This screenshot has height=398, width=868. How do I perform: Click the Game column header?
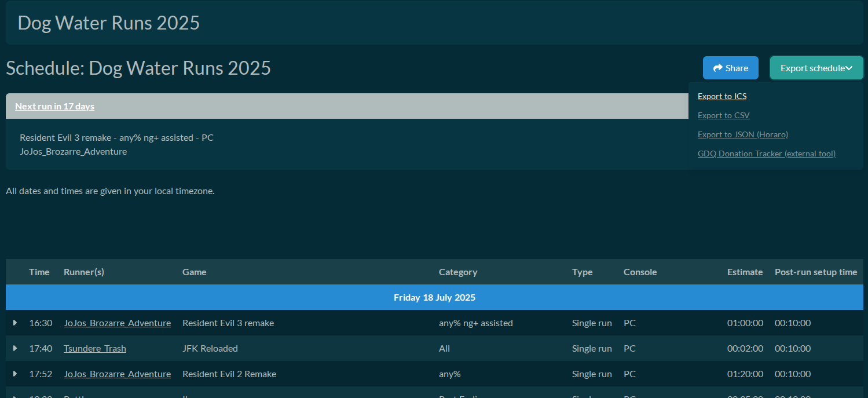pos(195,272)
